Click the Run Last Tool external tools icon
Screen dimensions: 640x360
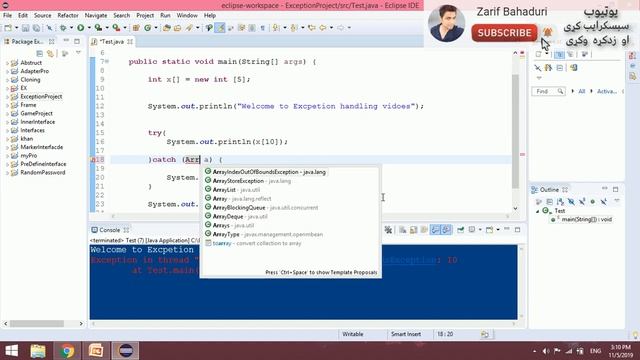coord(116,28)
